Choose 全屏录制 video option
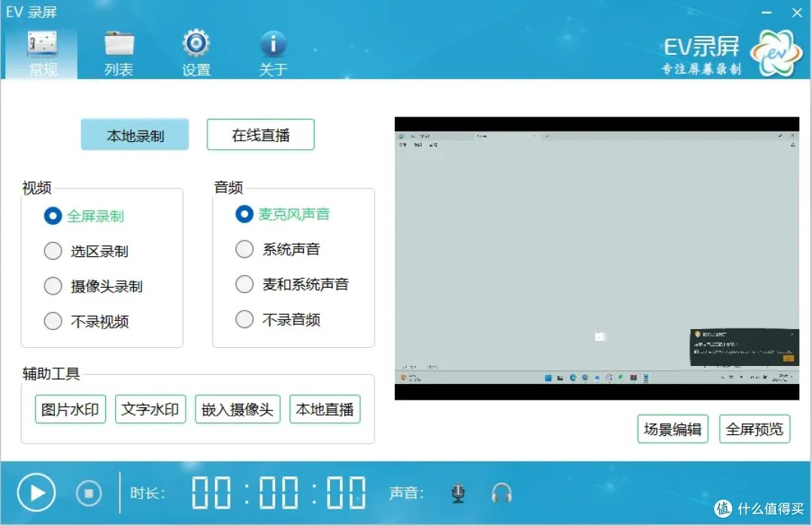This screenshot has width=812, height=526. (x=84, y=216)
